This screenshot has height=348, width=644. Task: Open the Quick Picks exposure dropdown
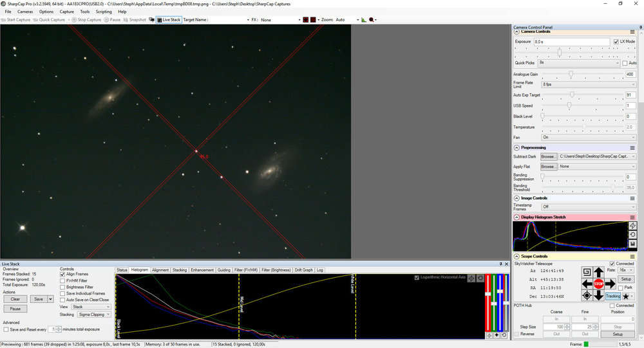pos(579,63)
